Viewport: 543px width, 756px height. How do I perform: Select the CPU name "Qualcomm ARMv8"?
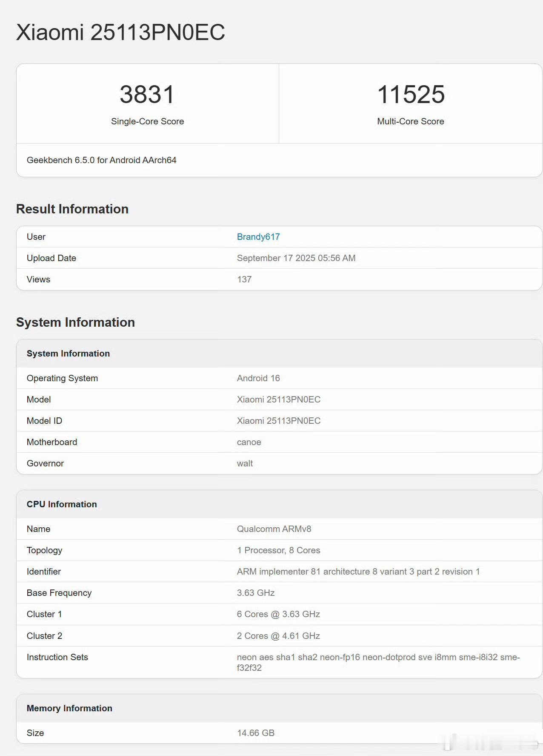pyautogui.click(x=274, y=529)
